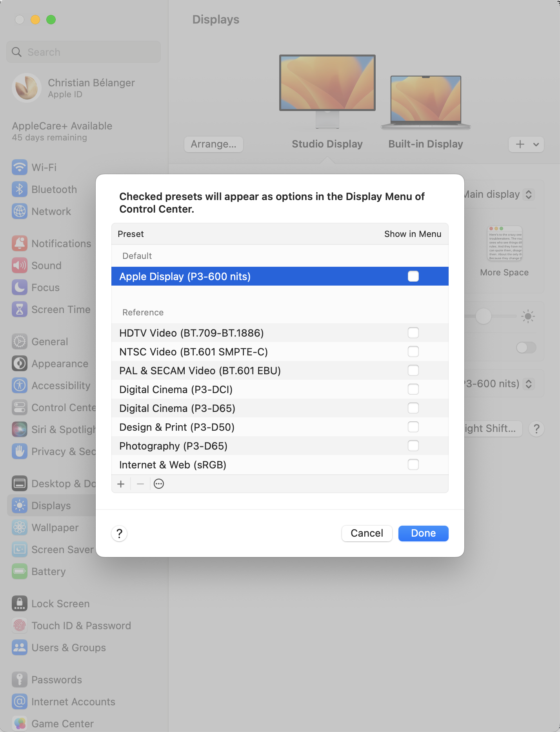The image size is (560, 732).
Task: Open help in the presets dialog
Action: click(x=120, y=534)
